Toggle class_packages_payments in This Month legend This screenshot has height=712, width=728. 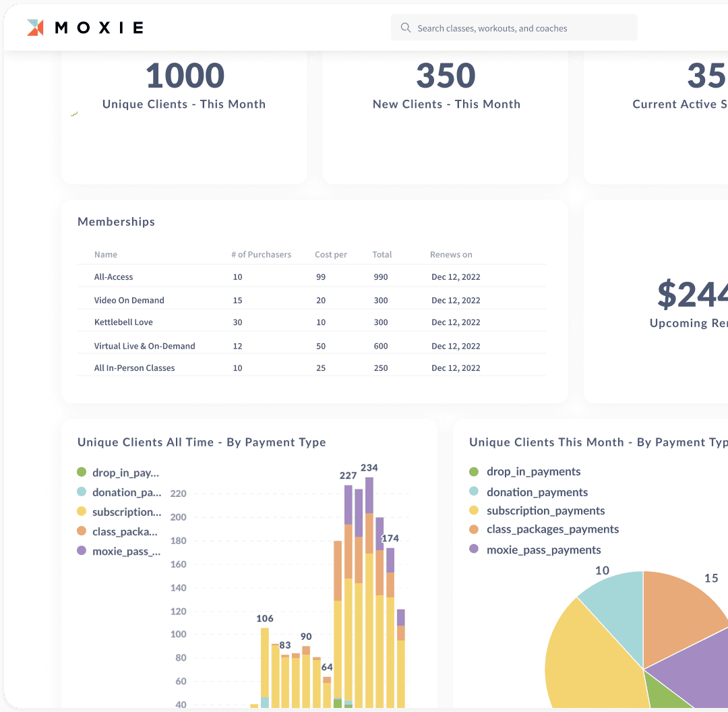coord(552,529)
